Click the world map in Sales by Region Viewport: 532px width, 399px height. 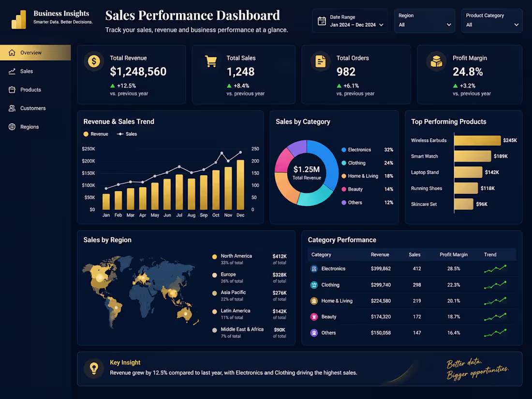click(x=140, y=292)
